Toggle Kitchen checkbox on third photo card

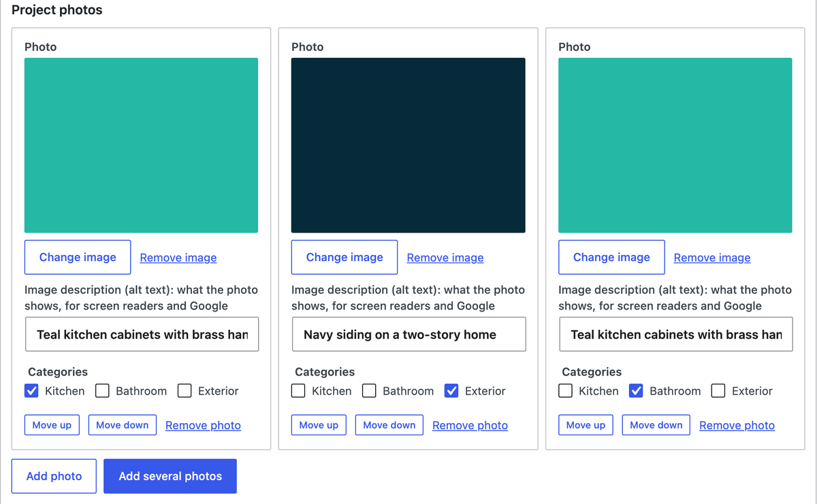(x=565, y=390)
